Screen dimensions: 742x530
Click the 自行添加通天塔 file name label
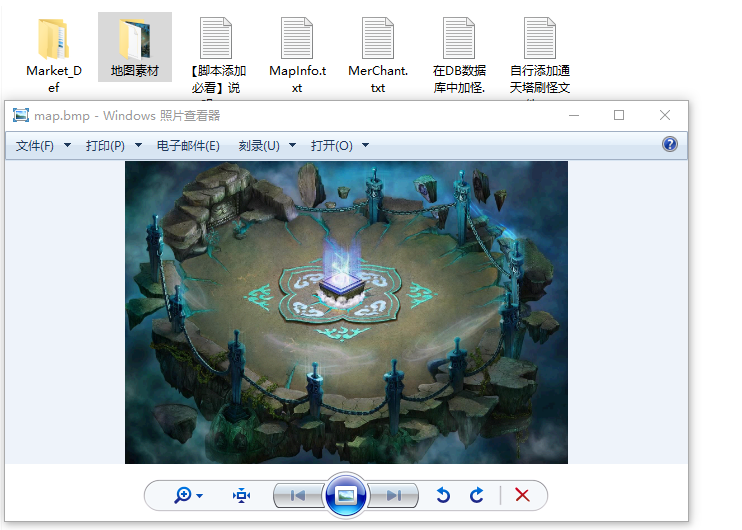tap(539, 79)
